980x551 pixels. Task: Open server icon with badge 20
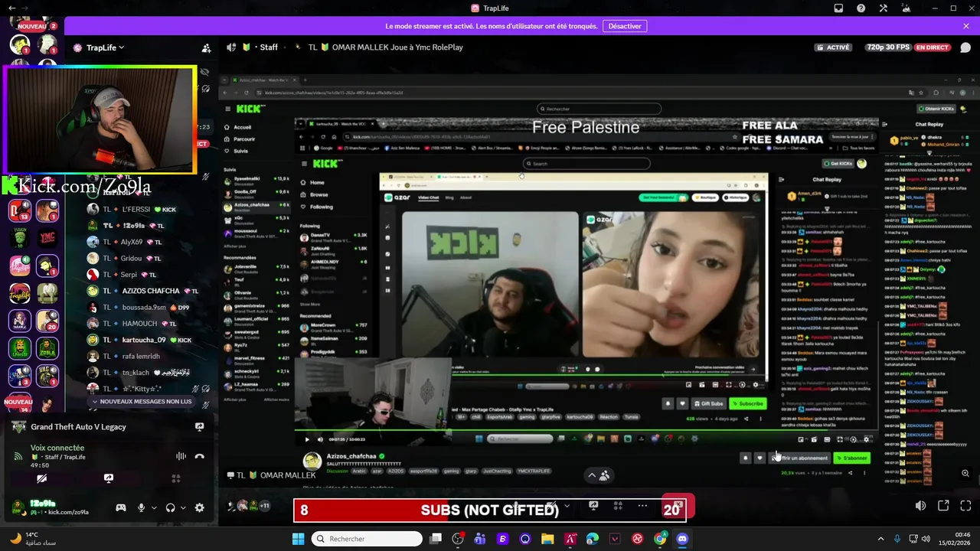[47, 321]
